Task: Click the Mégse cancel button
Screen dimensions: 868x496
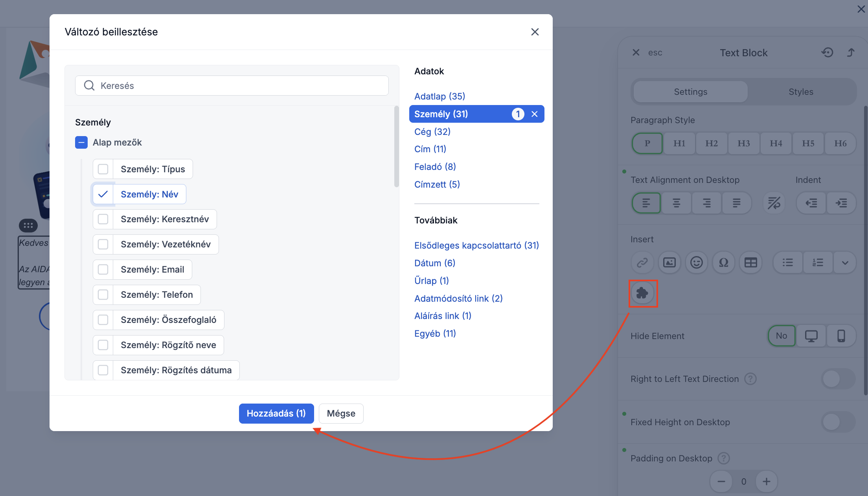Action: pyautogui.click(x=341, y=413)
